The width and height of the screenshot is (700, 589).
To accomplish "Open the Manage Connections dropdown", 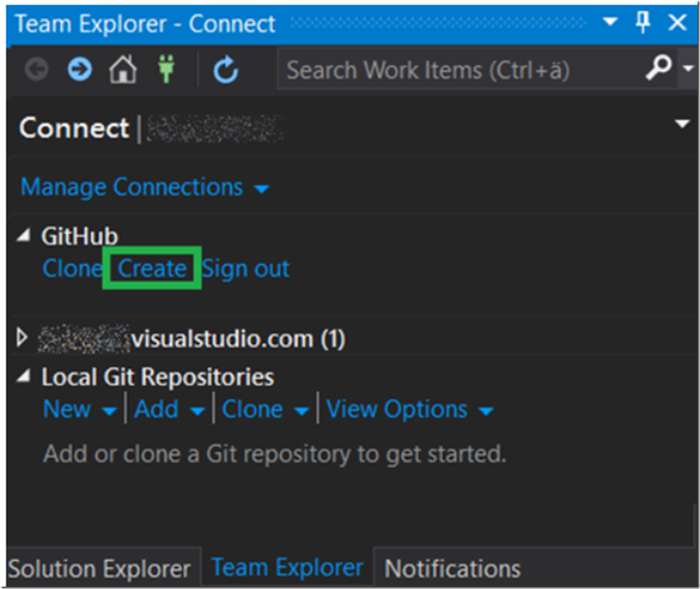I will click(262, 188).
